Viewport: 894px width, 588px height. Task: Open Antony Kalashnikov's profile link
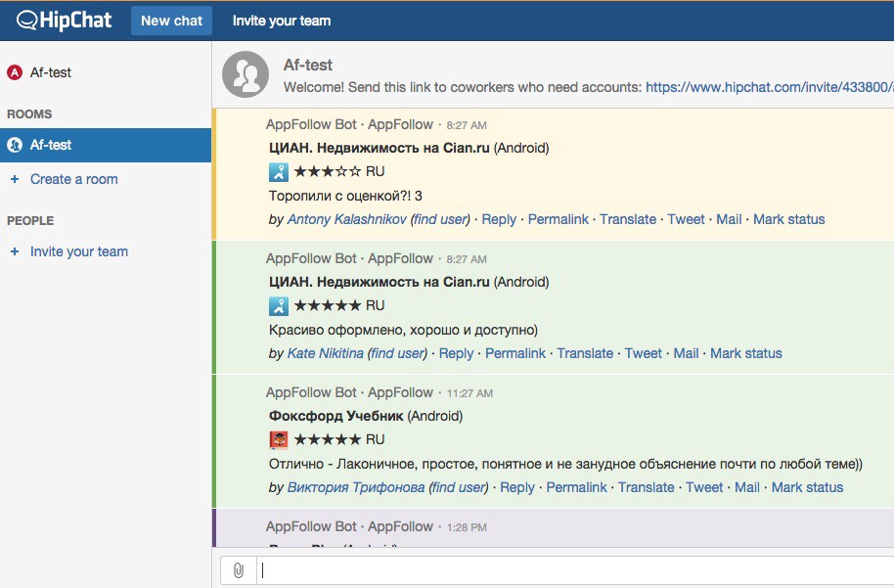point(346,219)
